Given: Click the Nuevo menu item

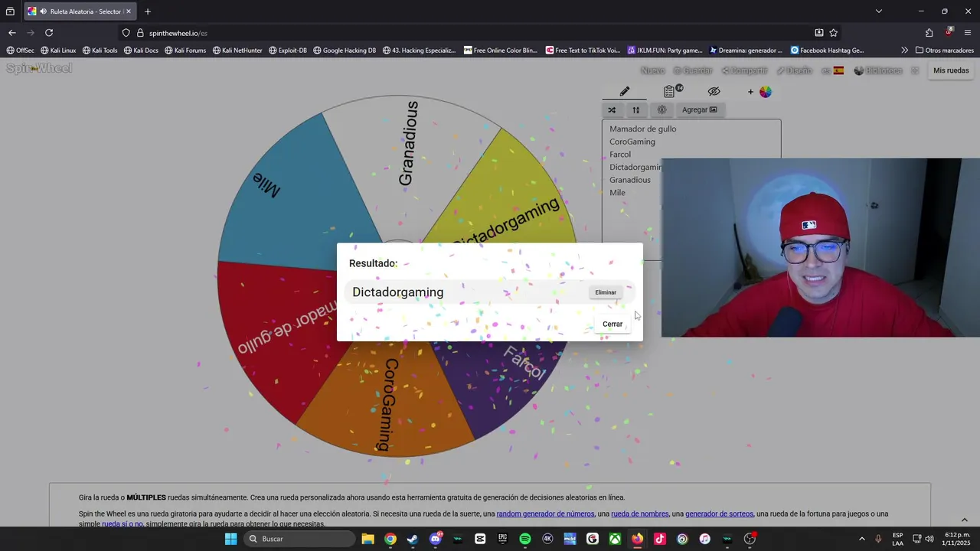Looking at the screenshot, I should point(652,70).
